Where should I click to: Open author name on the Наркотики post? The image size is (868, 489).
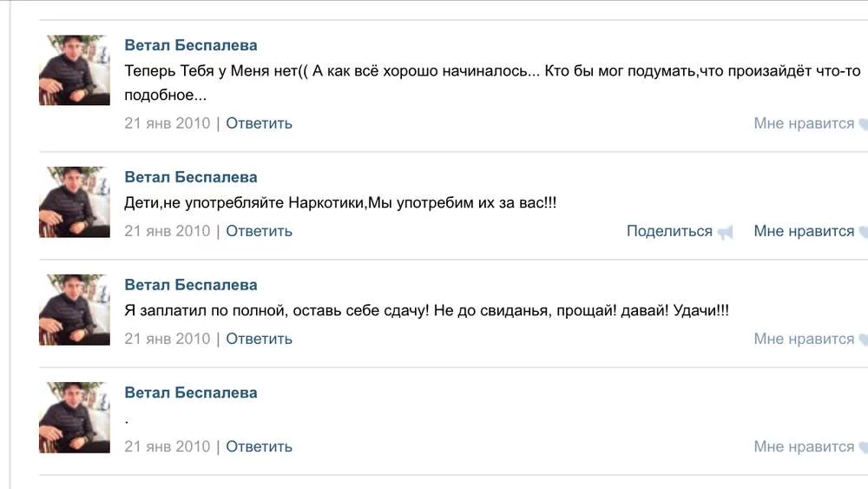[x=191, y=177]
